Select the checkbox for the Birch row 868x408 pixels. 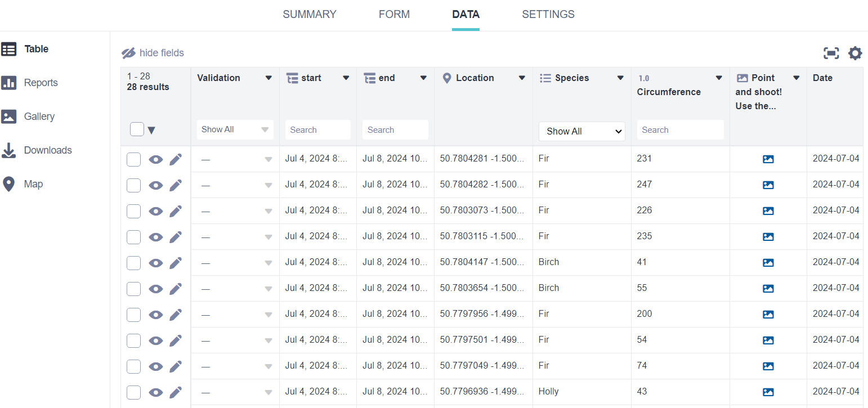(133, 262)
